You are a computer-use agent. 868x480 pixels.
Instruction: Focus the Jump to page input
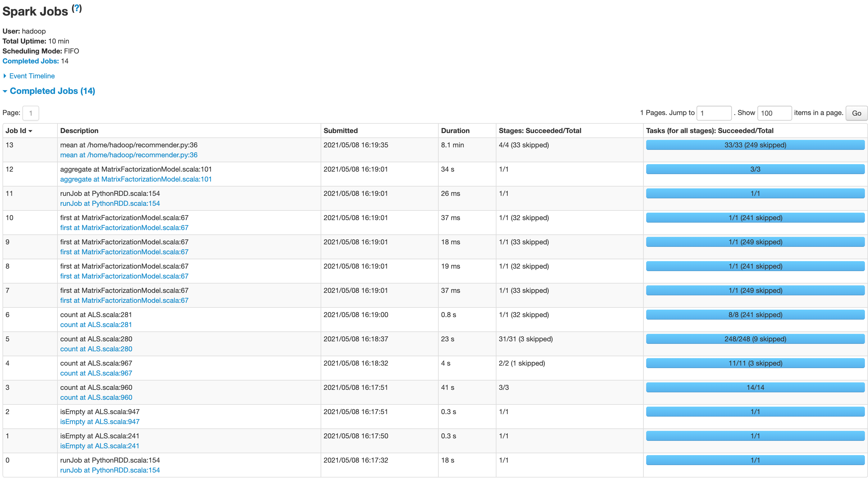(x=714, y=113)
